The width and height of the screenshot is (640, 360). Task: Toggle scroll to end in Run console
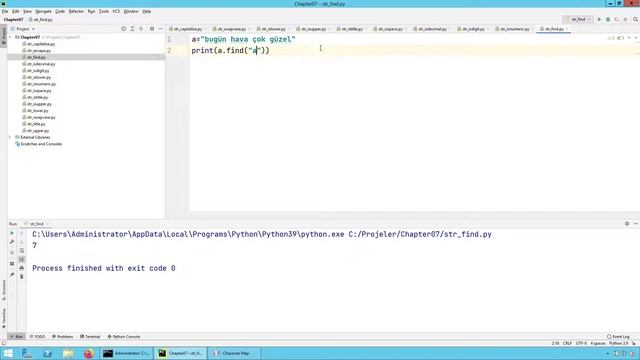[x=22, y=260]
